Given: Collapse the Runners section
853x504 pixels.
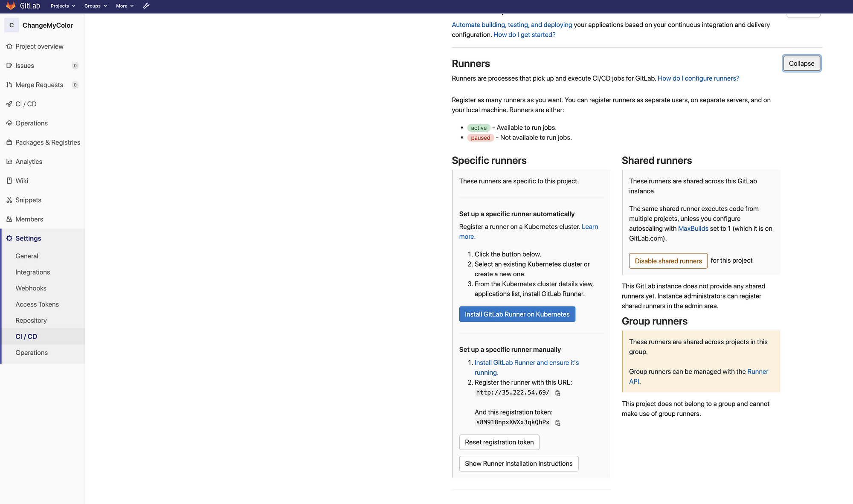Looking at the screenshot, I should (x=801, y=63).
